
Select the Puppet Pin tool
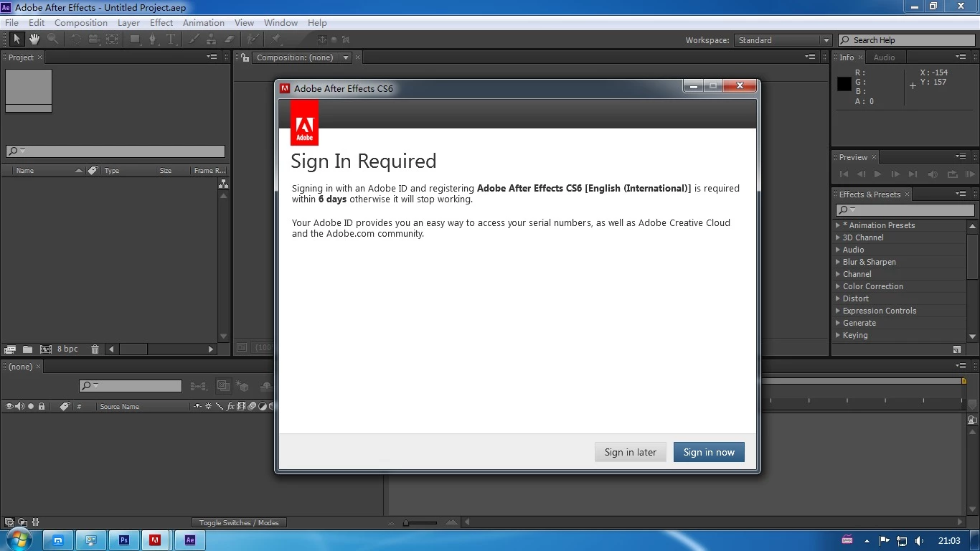tap(276, 39)
